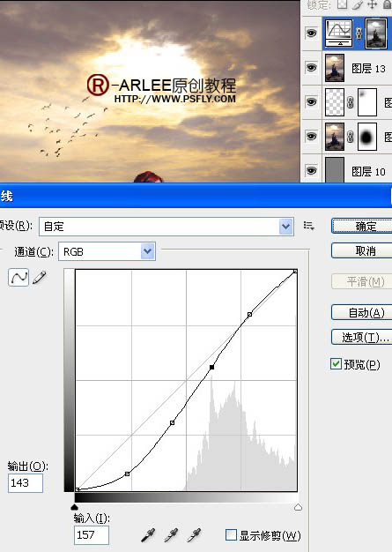Select the curve point editing tool

click(x=18, y=278)
